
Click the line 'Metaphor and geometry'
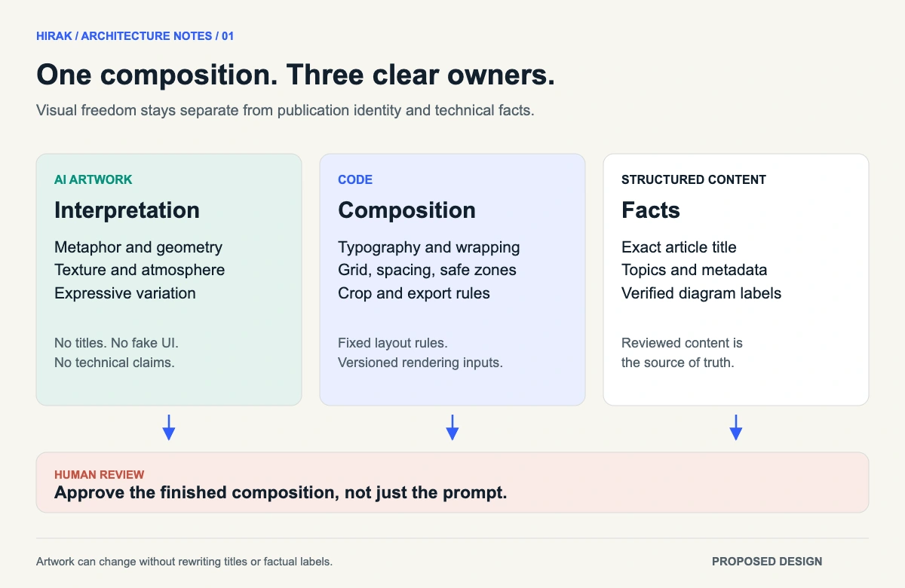pyautogui.click(x=138, y=247)
